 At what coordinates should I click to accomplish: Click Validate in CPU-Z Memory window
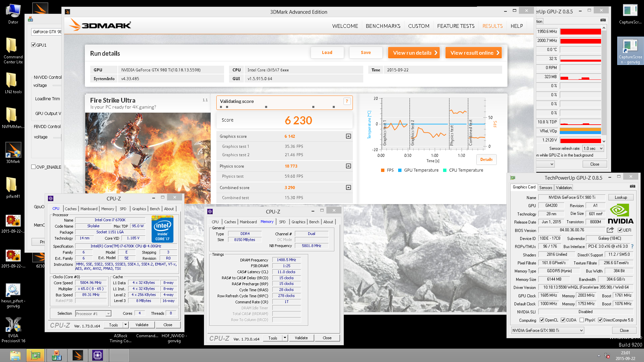tap(301, 338)
